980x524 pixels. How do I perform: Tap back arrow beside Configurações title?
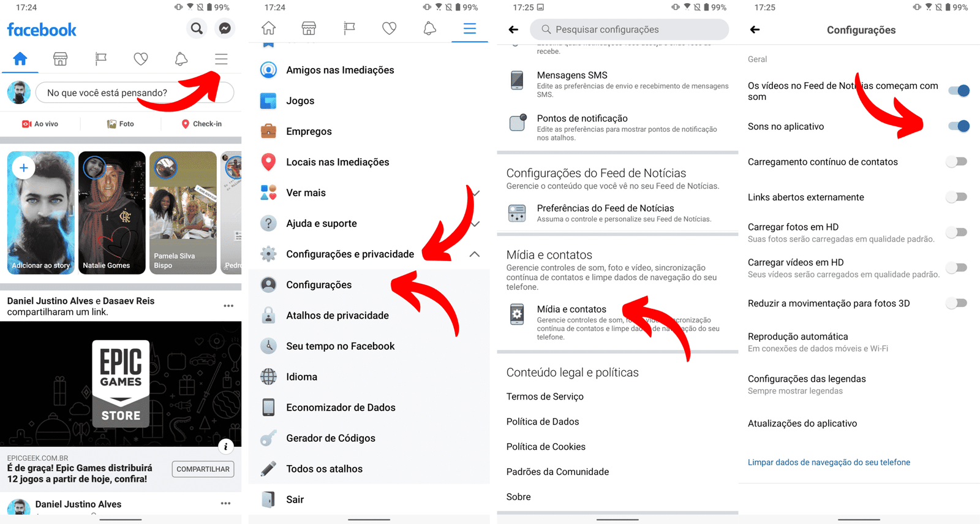pos(755,29)
